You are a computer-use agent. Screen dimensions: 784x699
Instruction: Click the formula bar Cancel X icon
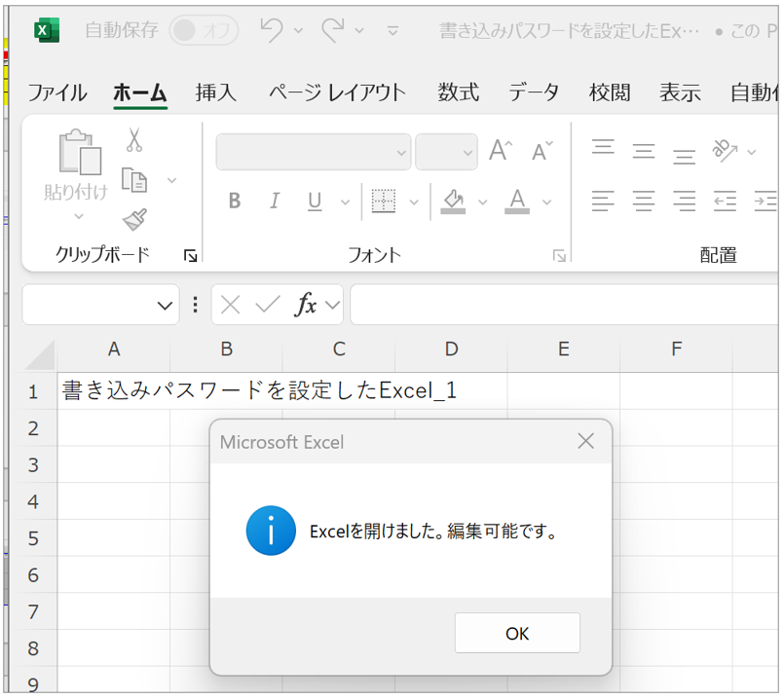[231, 305]
